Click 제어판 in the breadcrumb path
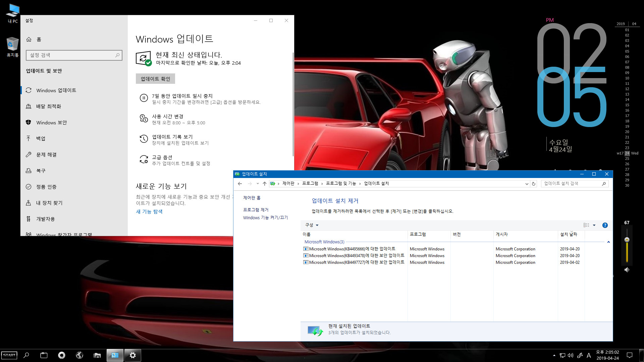Screen dimensions: 644x362 click(288, 183)
